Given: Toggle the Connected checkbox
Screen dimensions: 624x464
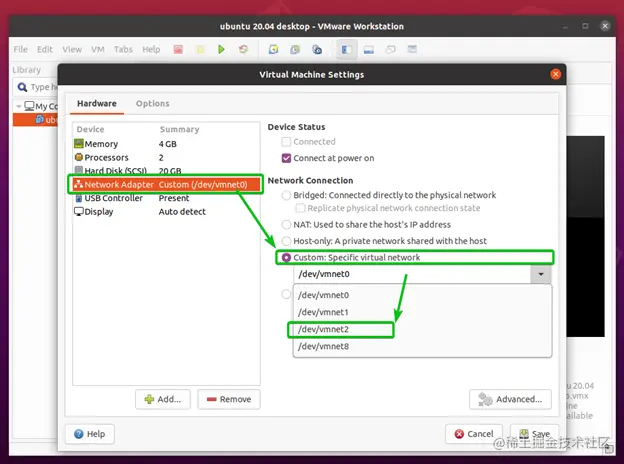Looking at the screenshot, I should (286, 141).
